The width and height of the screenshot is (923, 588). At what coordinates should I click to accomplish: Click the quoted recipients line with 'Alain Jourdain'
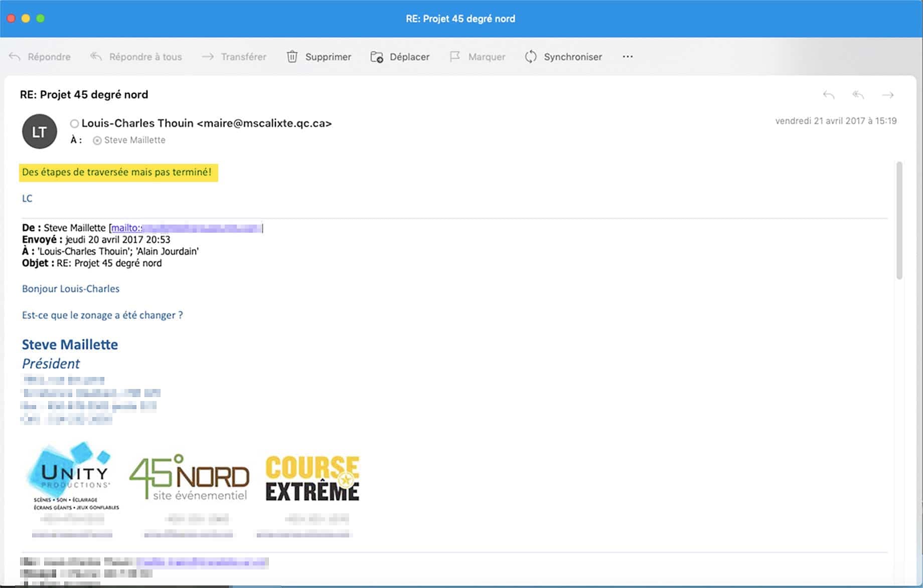pos(110,251)
